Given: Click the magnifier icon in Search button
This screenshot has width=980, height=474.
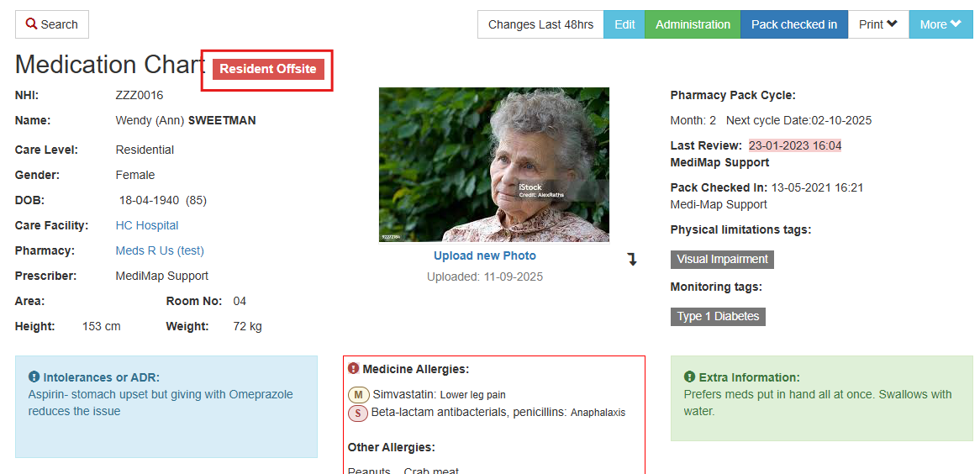Looking at the screenshot, I should (x=32, y=24).
